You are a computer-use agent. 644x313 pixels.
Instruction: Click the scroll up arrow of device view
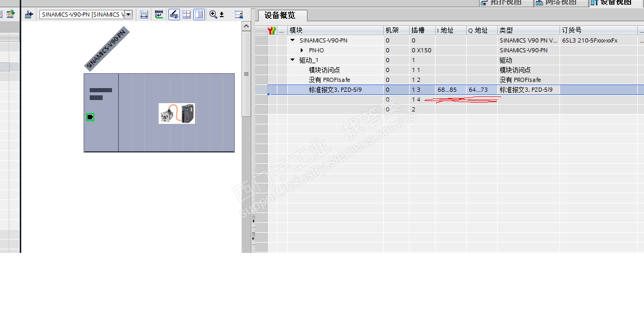246,26
